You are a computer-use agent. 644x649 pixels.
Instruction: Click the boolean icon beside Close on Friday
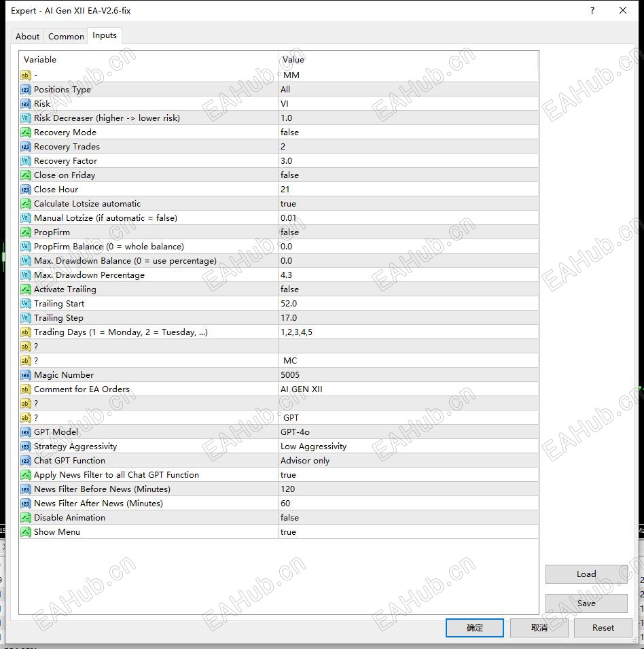click(x=26, y=175)
